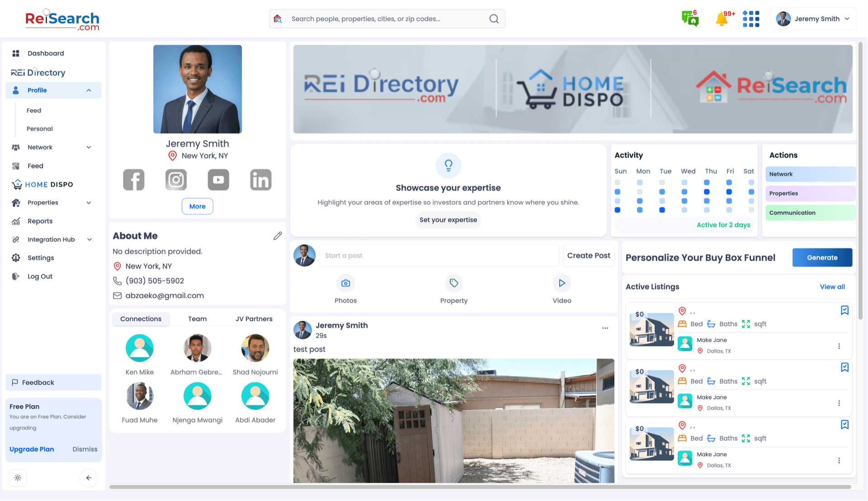The width and height of the screenshot is (868, 501).
Task: Open the third listing's vertical dots menu
Action: [x=839, y=461]
